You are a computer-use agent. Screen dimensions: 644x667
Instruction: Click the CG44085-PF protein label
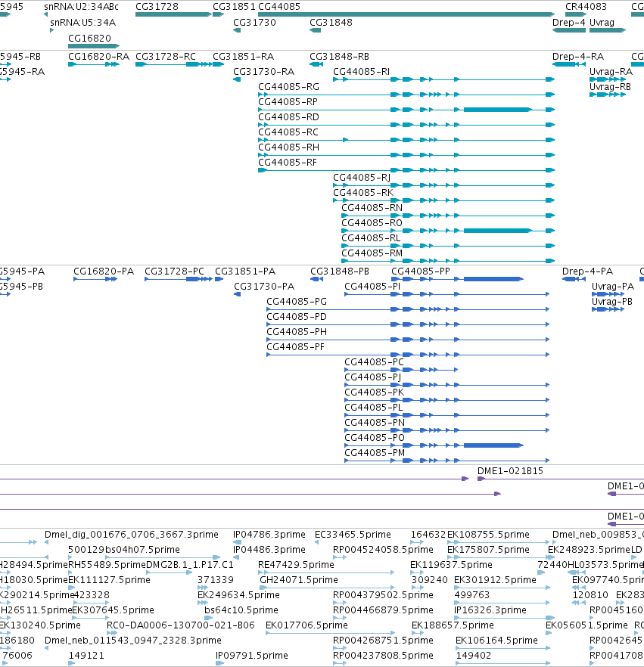[x=295, y=346]
